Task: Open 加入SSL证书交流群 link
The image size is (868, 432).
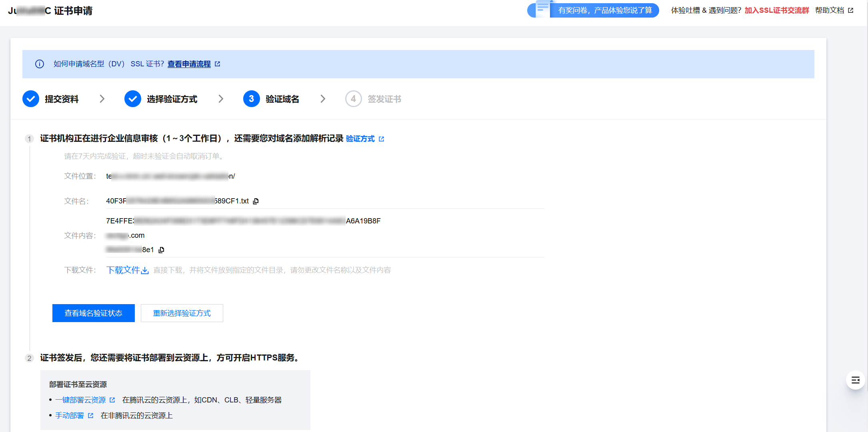Action: [776, 10]
